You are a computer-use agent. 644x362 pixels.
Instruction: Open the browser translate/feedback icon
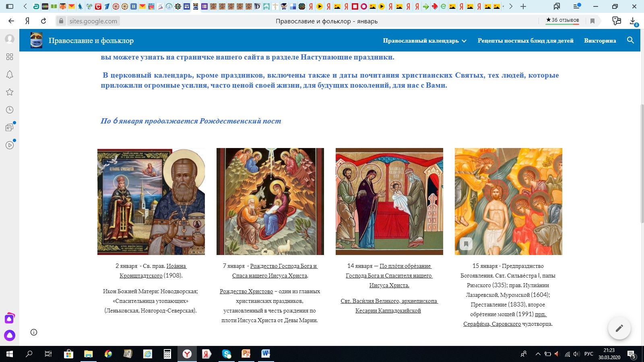[x=617, y=21]
